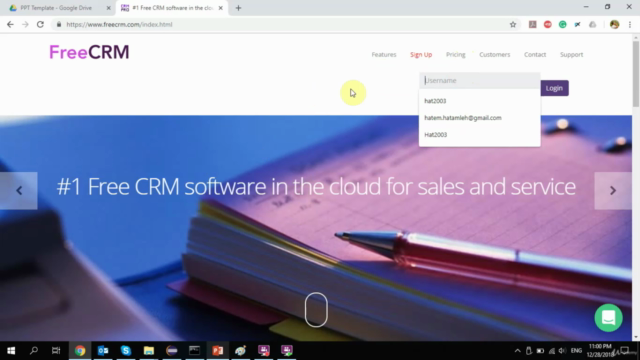This screenshot has width=640, height=360.
Task: Open the Features page
Action: click(x=384, y=54)
